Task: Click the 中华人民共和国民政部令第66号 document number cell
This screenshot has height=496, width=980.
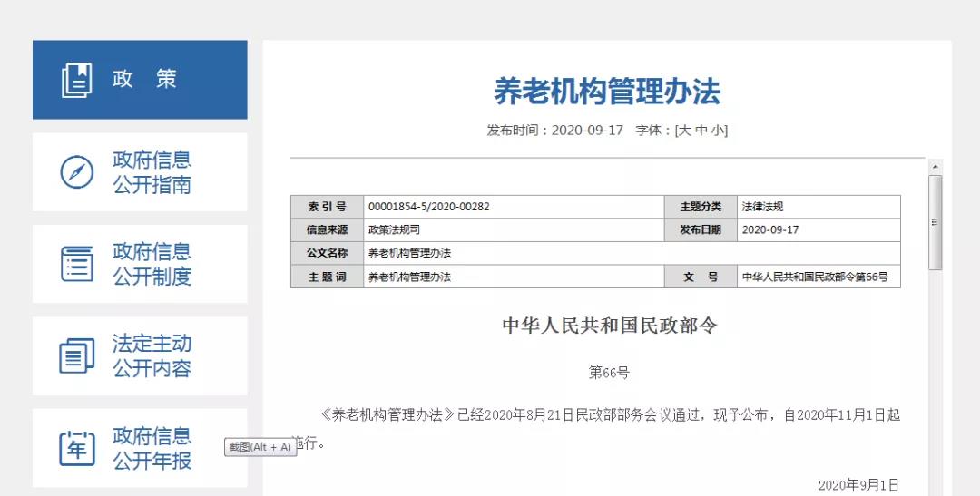Action: [814, 277]
